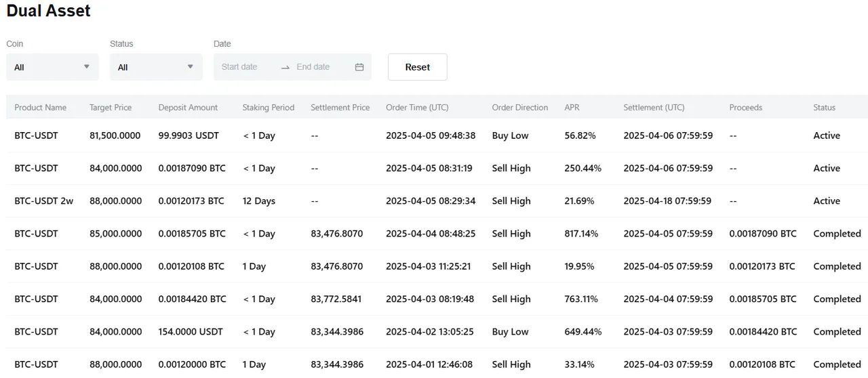868x378 pixels.
Task: Click Completed status in the 19.95% row
Action: 837,266
